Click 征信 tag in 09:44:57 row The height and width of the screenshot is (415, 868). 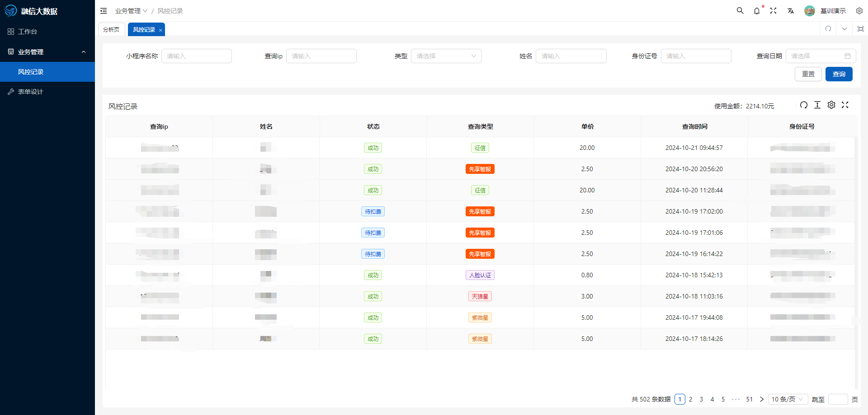(x=480, y=148)
